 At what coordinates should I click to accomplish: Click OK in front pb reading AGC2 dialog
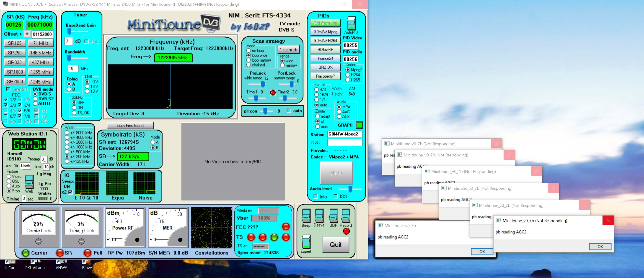click(600, 247)
